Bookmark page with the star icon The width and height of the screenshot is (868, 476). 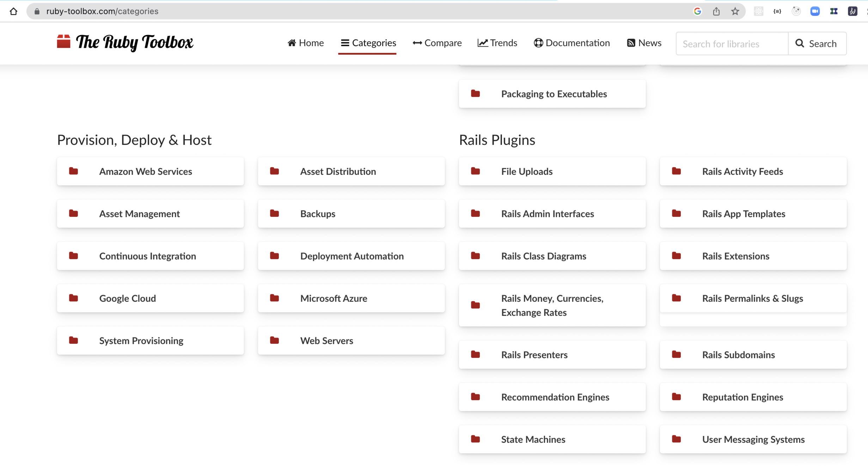[735, 11]
